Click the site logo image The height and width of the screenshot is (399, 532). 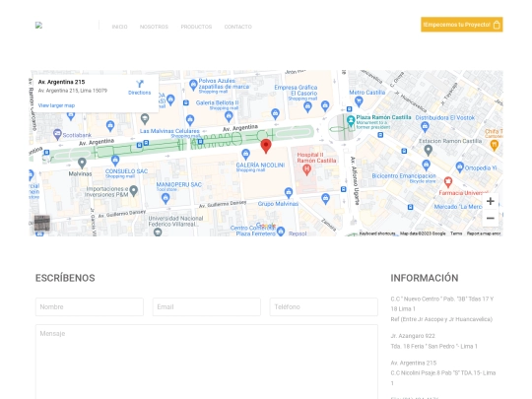(38, 25)
